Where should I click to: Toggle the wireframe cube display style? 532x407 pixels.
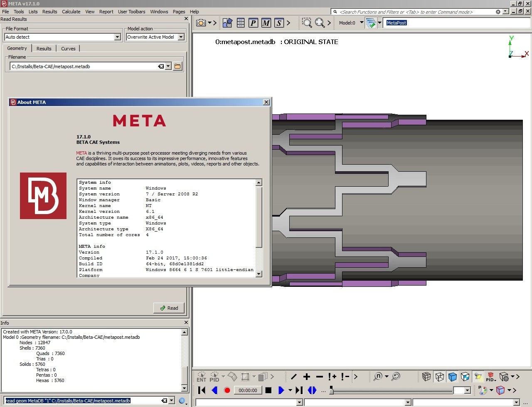tap(439, 377)
